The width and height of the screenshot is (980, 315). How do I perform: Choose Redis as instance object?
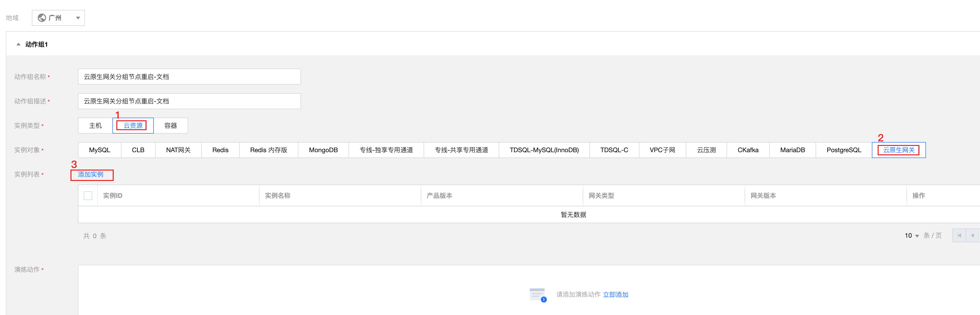click(x=220, y=150)
